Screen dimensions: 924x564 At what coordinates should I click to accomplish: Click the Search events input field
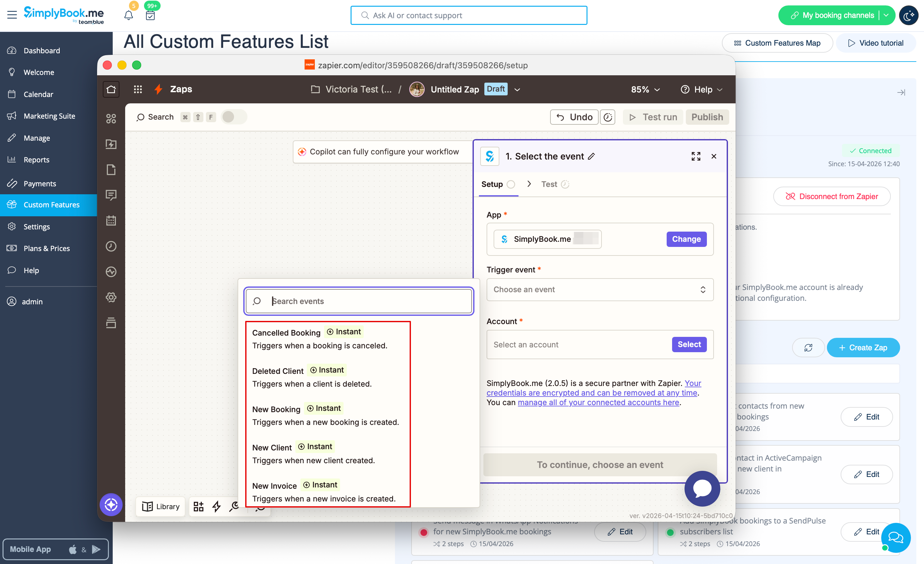click(x=369, y=301)
